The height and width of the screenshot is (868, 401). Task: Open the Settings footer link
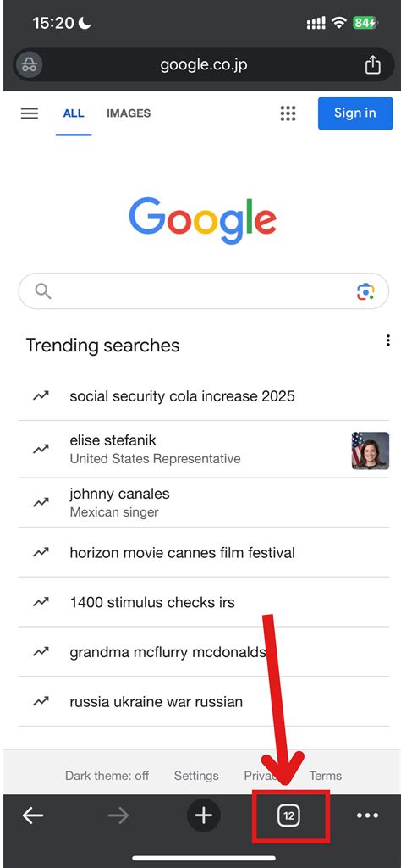tap(196, 776)
